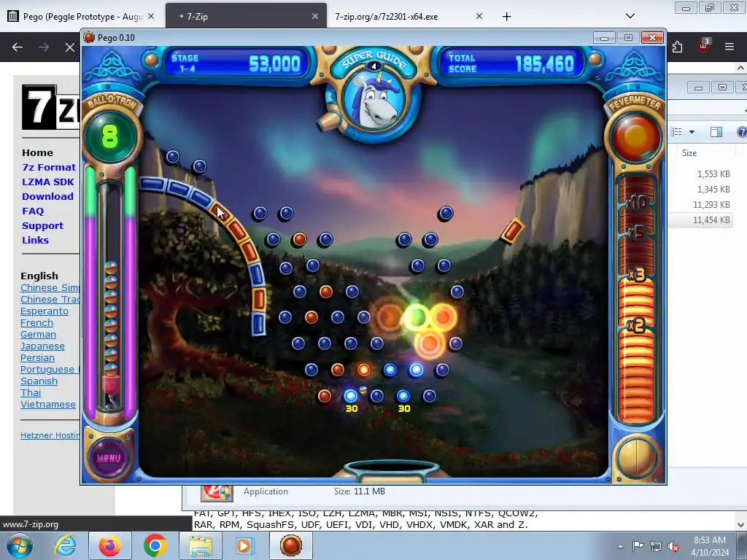Select the Esperanto language link
Screen dimensions: 747x560
pos(44,311)
